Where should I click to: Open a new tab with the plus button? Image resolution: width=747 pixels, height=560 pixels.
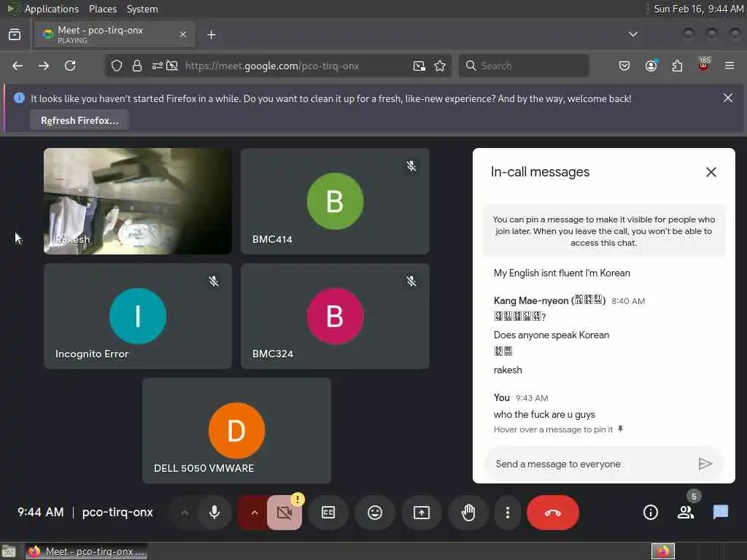[212, 35]
